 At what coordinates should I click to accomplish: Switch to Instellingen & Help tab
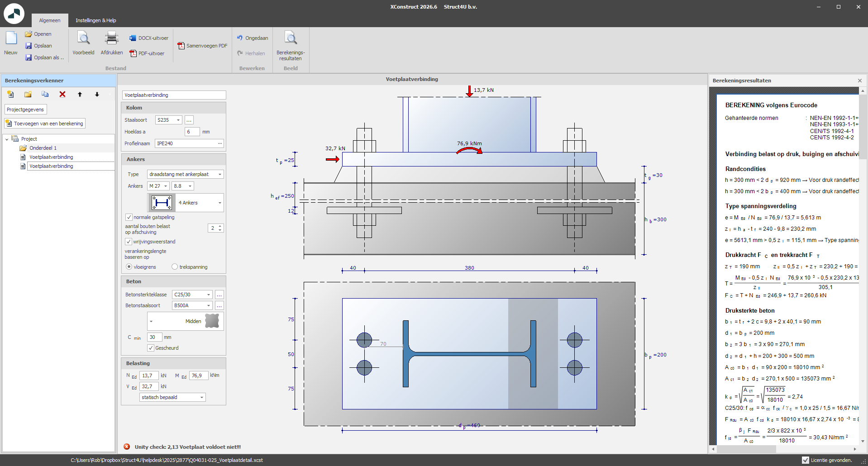coord(95,20)
